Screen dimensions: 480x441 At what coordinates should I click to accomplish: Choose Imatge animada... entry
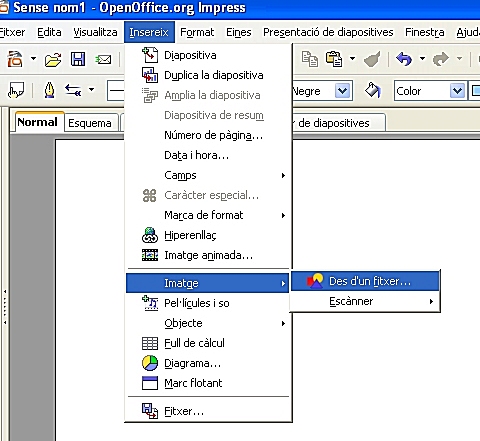[x=208, y=255]
